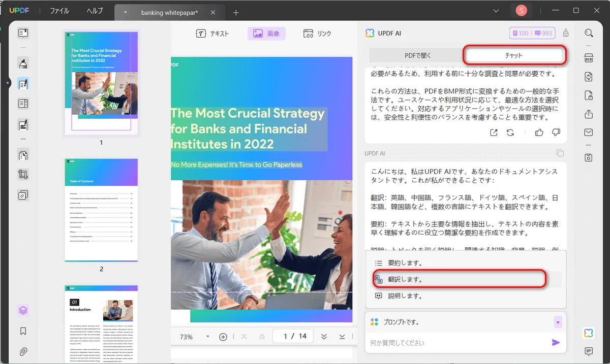Select the banking whitepapar document tab
This screenshot has width=610, height=364.
(170, 12)
